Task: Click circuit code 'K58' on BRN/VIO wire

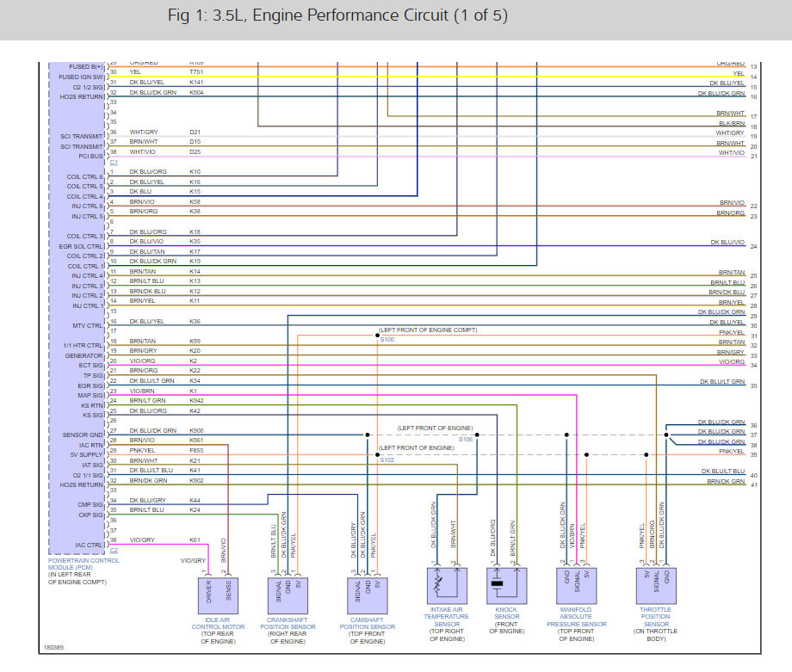Action: coord(195,201)
